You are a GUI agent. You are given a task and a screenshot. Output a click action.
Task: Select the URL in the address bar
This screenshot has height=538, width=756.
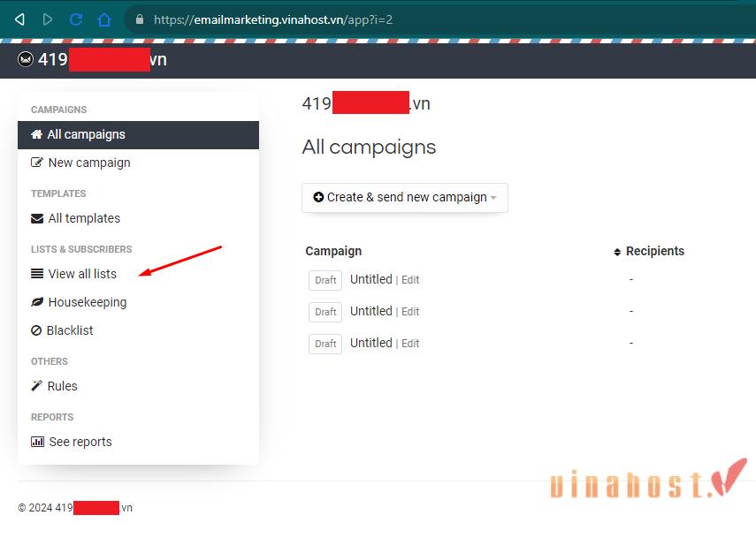(x=273, y=19)
